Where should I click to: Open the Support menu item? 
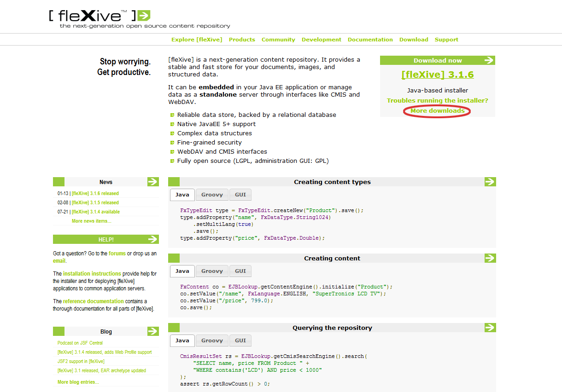[x=446, y=40]
